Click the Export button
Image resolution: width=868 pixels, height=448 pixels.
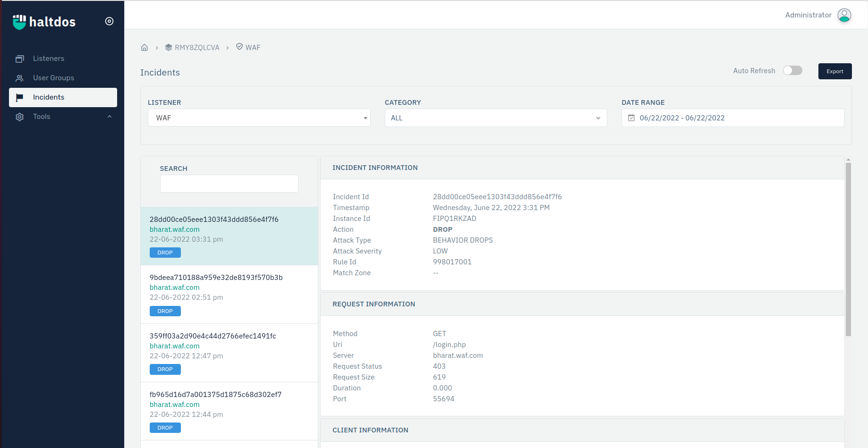click(x=835, y=71)
